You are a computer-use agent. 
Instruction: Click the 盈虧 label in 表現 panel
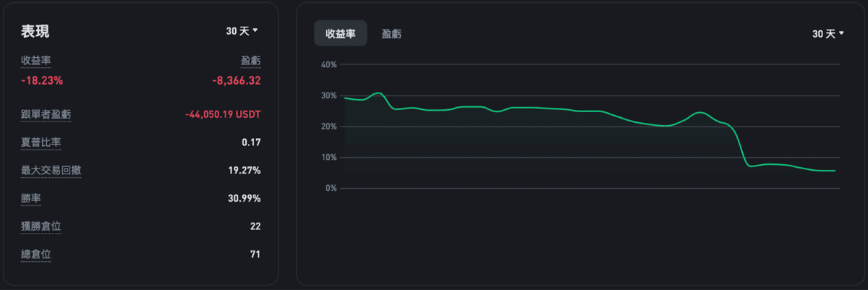point(250,61)
